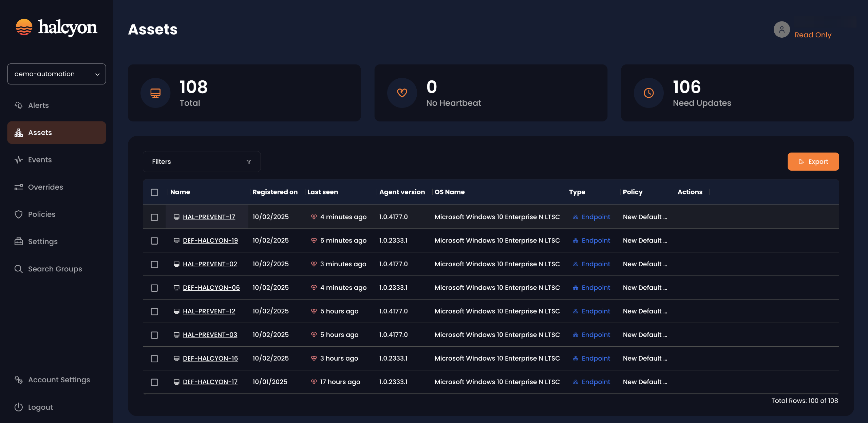Open Overrides using its sidebar icon
The height and width of the screenshot is (423, 868).
point(18,187)
